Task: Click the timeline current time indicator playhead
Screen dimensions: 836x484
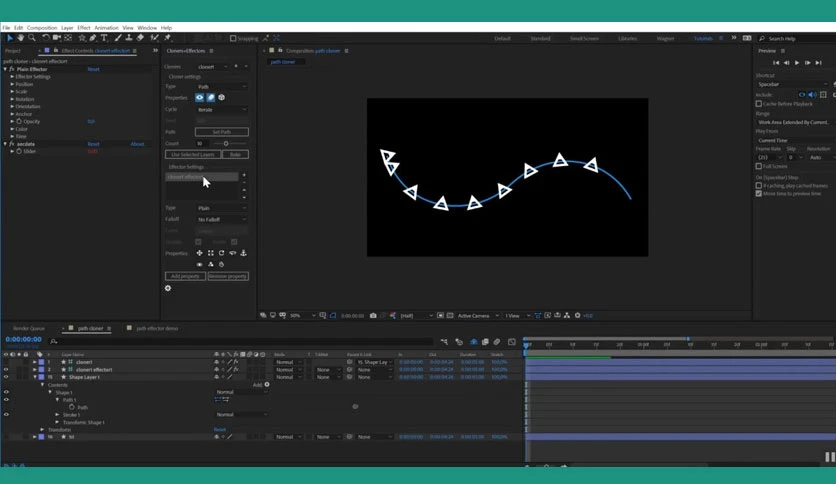Action: pyautogui.click(x=526, y=345)
